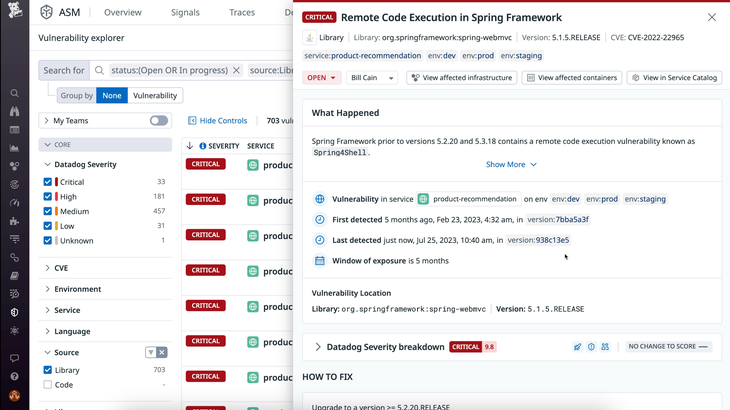Open the three-dots cluster icon in the sidebar
730x410 pixels.
coord(14,166)
